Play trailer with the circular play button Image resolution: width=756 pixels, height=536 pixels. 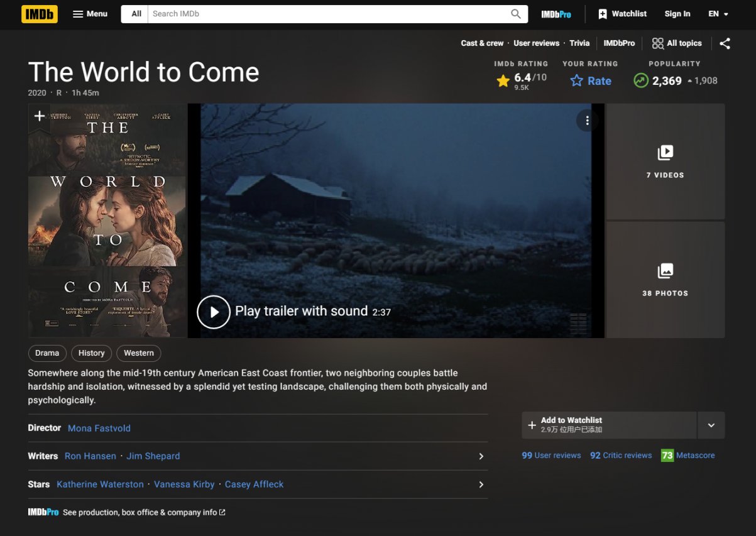click(x=214, y=312)
